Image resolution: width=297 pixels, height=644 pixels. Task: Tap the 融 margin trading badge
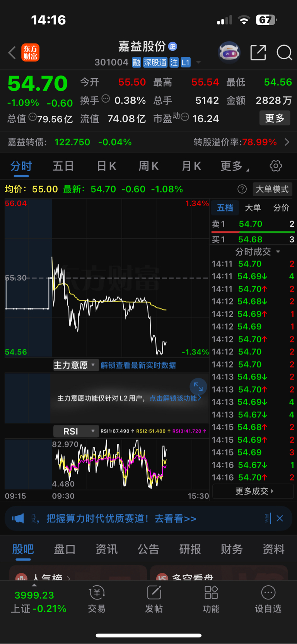tap(137, 62)
